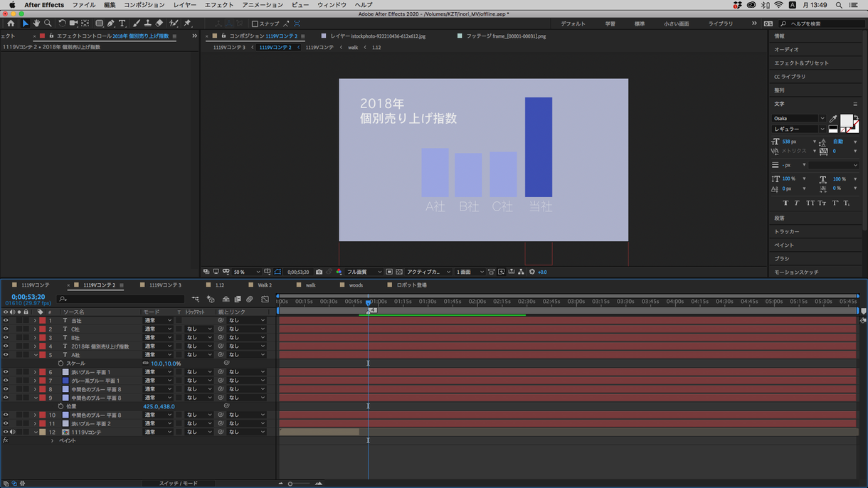The width and height of the screenshot is (868, 488).
Task: Open the エフェクト＆プリセット panel
Action: [801, 63]
